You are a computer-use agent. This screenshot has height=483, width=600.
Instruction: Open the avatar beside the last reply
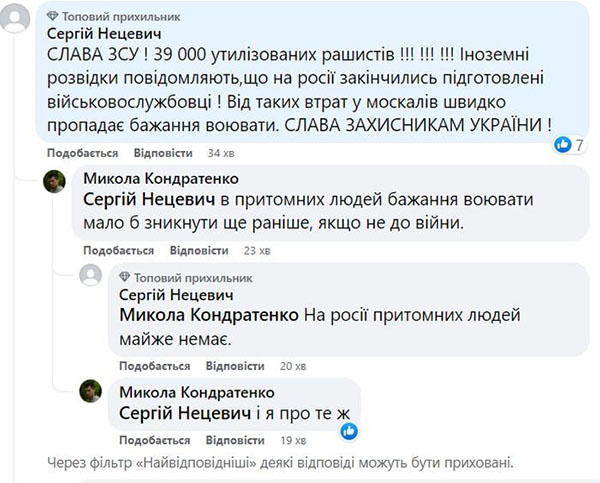point(91,391)
